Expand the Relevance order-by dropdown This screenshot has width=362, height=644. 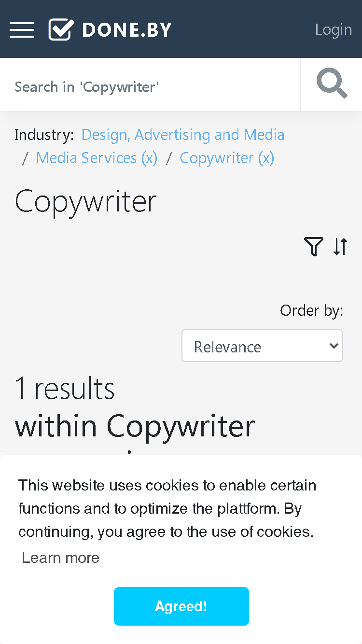262,346
